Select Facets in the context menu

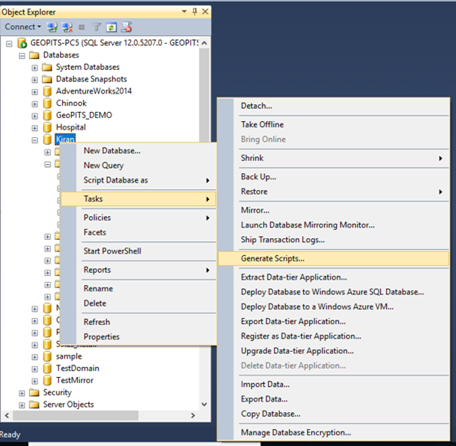pyautogui.click(x=139, y=232)
